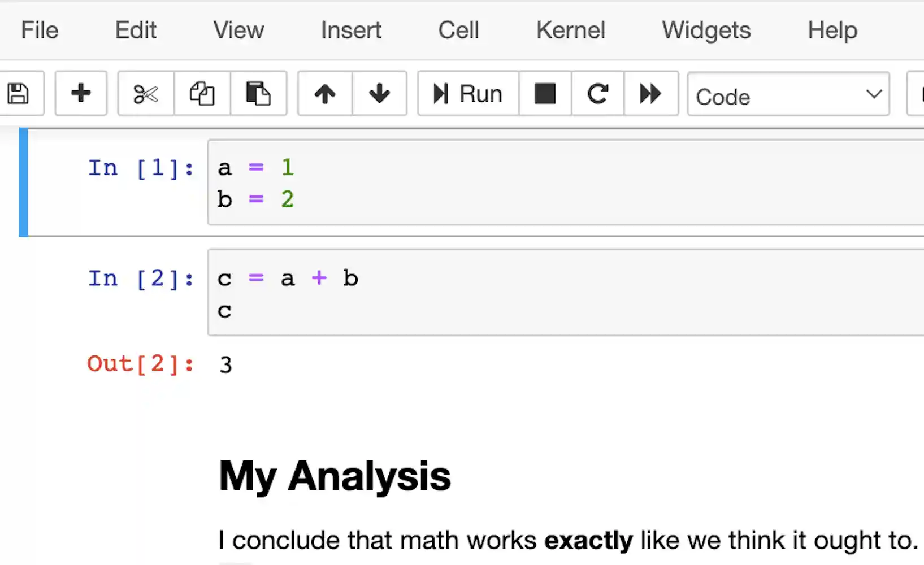
Task: Open the Cell menu
Action: [x=458, y=30]
